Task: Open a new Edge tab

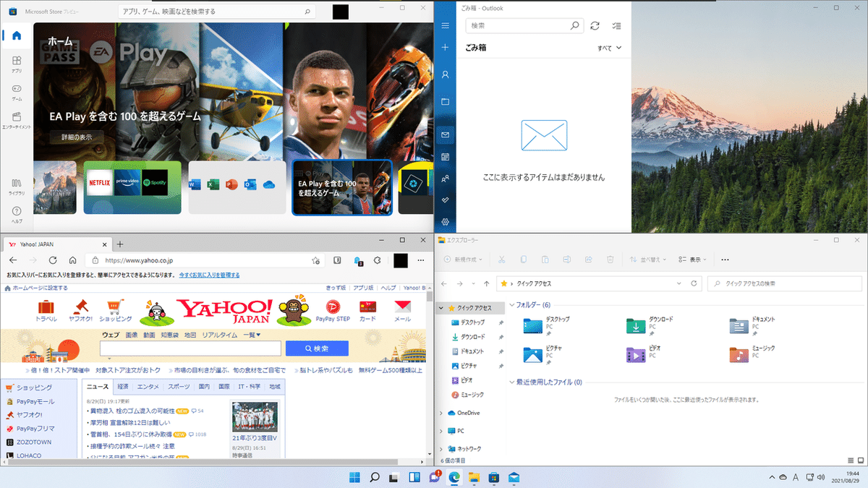Action: [x=121, y=244]
